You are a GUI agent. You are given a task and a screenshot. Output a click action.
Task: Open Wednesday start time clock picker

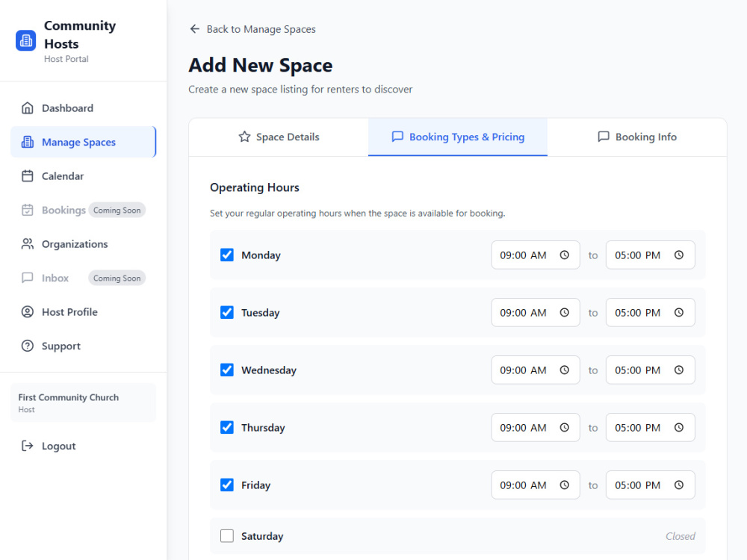(x=565, y=370)
